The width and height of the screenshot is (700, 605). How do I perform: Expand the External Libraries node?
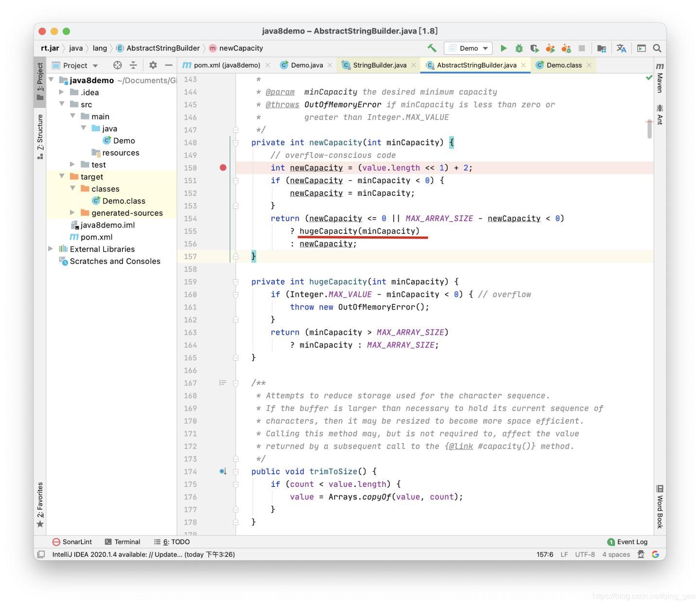tap(51, 249)
